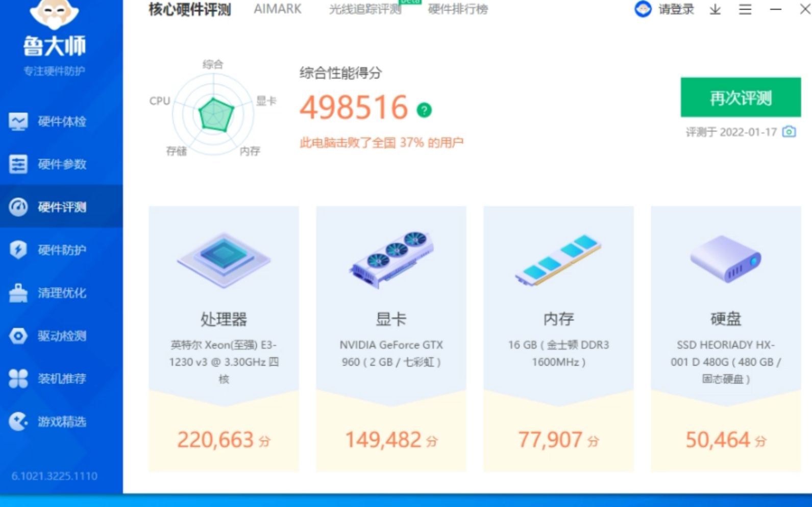Viewport: 812px width, 507px height.
Task: Click the SSD HEORIADY HX-001 description
Action: [725, 362]
